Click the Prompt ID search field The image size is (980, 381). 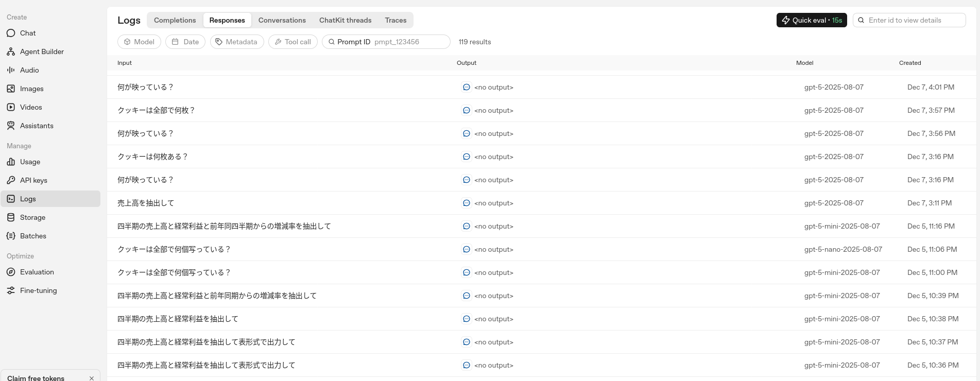tap(409, 42)
